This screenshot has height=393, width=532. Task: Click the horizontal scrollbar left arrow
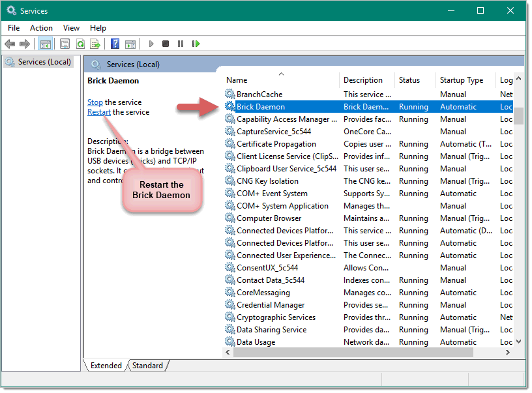tap(228, 353)
